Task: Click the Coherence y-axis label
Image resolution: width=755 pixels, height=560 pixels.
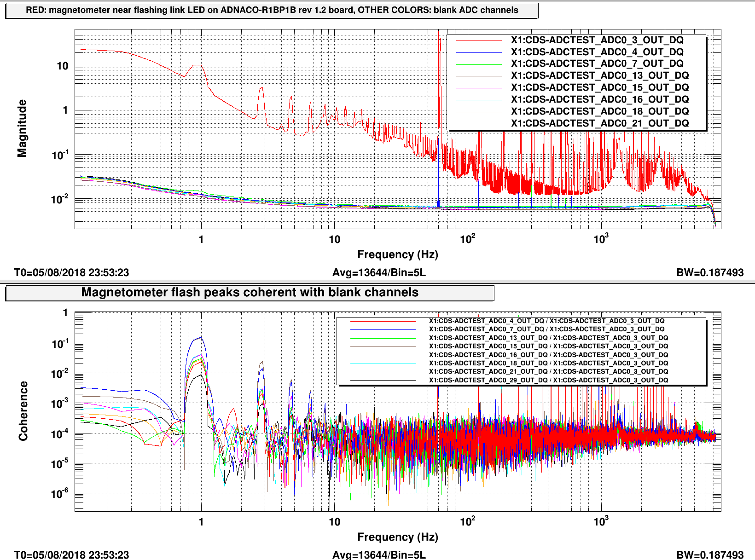Action: pos(23,411)
